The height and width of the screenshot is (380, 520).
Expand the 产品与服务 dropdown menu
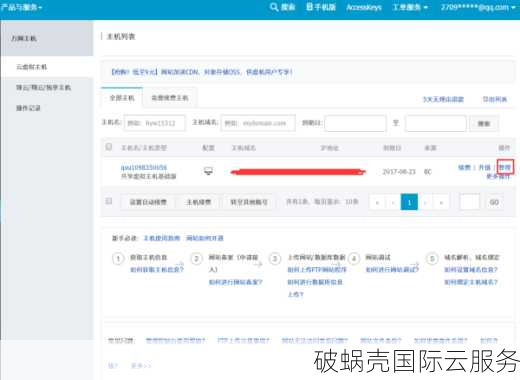pos(21,7)
